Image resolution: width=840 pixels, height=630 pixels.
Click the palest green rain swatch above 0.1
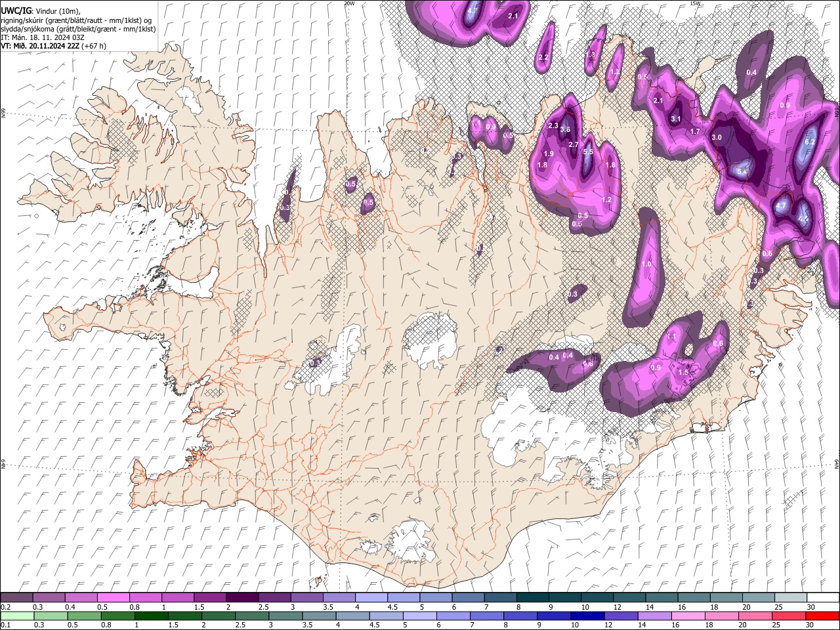pyautogui.click(x=17, y=616)
